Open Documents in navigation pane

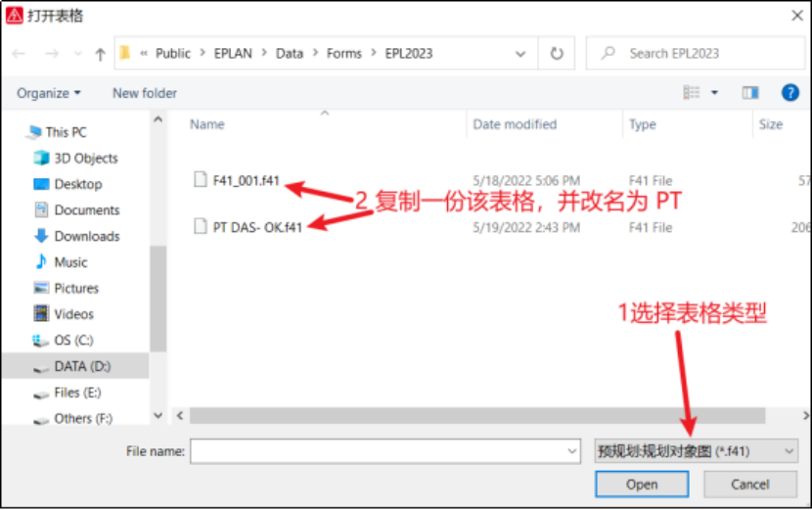[x=86, y=209]
